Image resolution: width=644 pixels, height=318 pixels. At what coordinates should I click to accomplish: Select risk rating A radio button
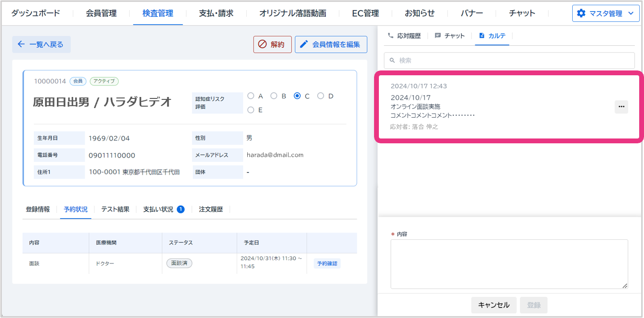251,96
